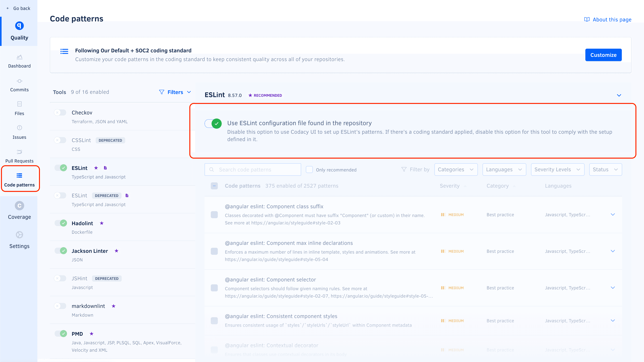Click the Quality logo icon in sidebar

click(x=19, y=25)
